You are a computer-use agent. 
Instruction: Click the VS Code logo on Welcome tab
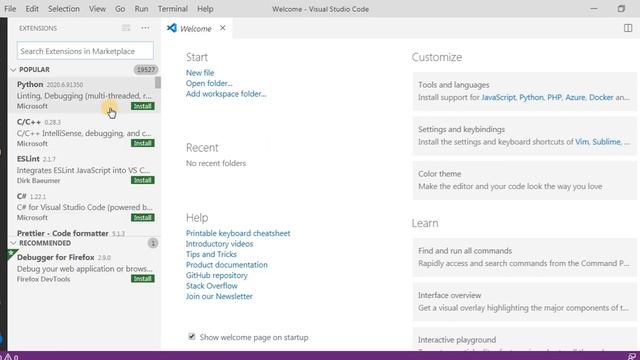coord(172,28)
